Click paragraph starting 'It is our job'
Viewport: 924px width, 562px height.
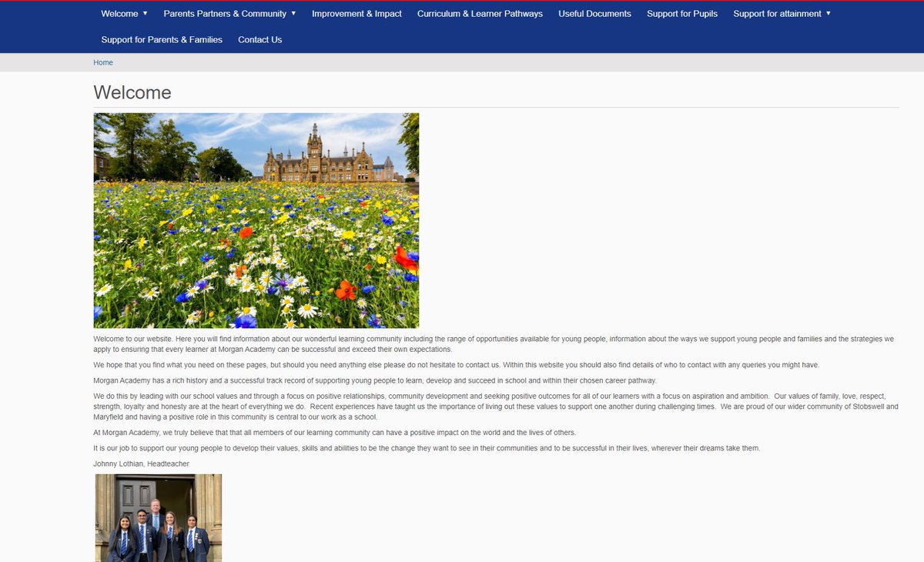point(427,448)
